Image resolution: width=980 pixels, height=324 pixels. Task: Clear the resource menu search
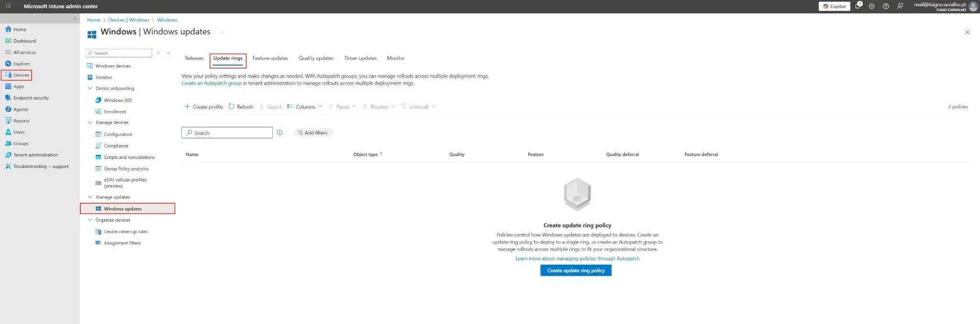coord(158,53)
